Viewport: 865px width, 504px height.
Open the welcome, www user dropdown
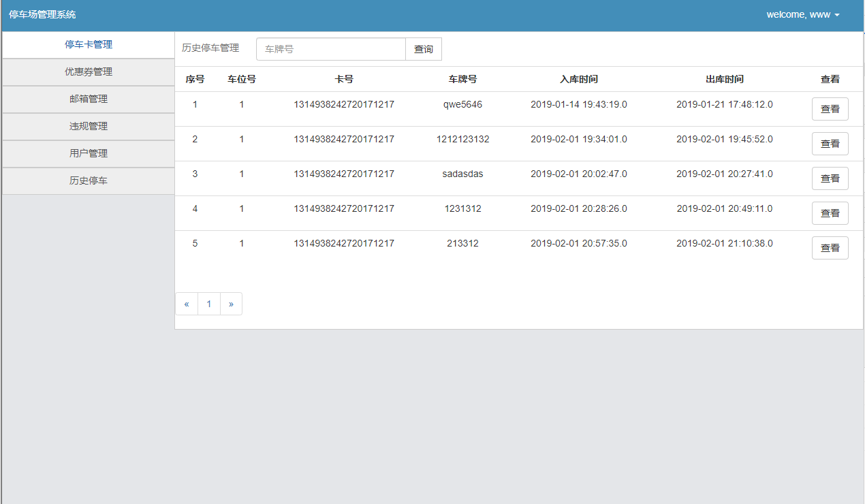(x=802, y=15)
